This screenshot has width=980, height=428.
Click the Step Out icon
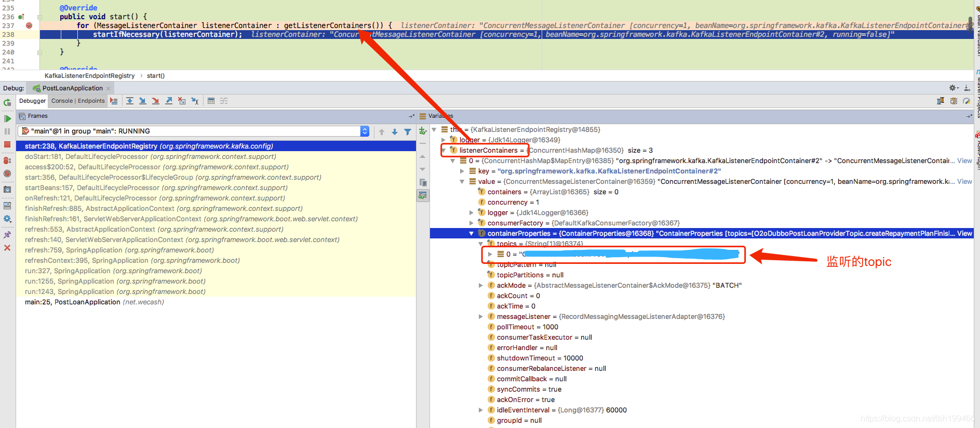[x=169, y=101]
